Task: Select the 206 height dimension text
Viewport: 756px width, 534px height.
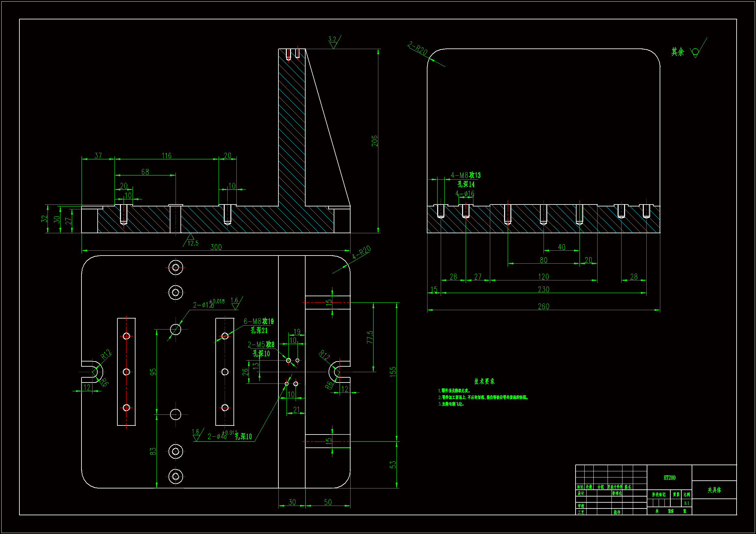Action: (375, 141)
